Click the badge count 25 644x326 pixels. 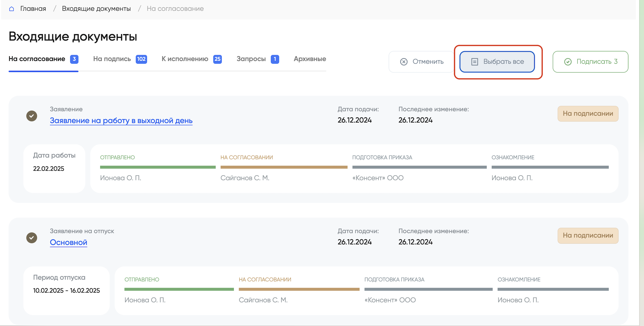tap(217, 59)
